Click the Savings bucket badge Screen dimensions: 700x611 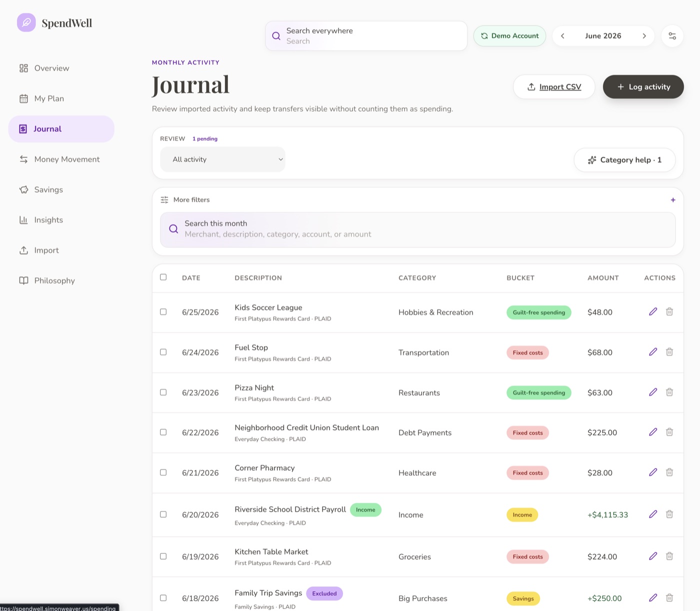pyautogui.click(x=523, y=598)
